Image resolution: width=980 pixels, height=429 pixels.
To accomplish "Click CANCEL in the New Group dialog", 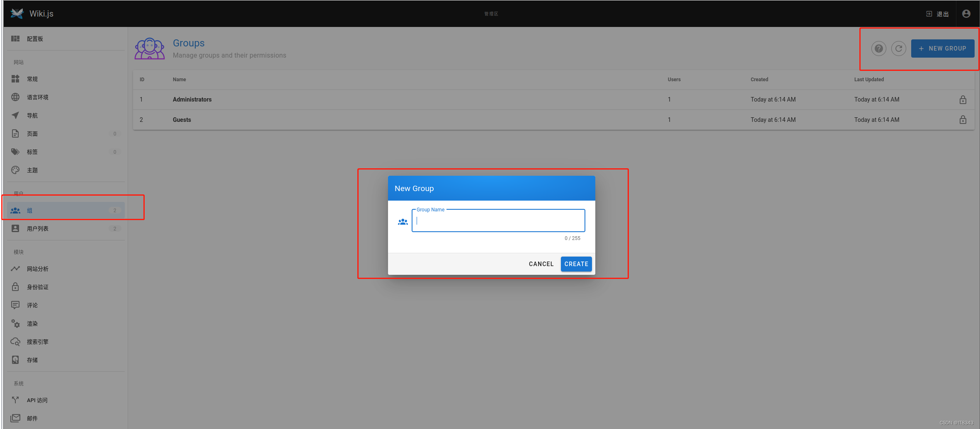I will (x=541, y=264).
